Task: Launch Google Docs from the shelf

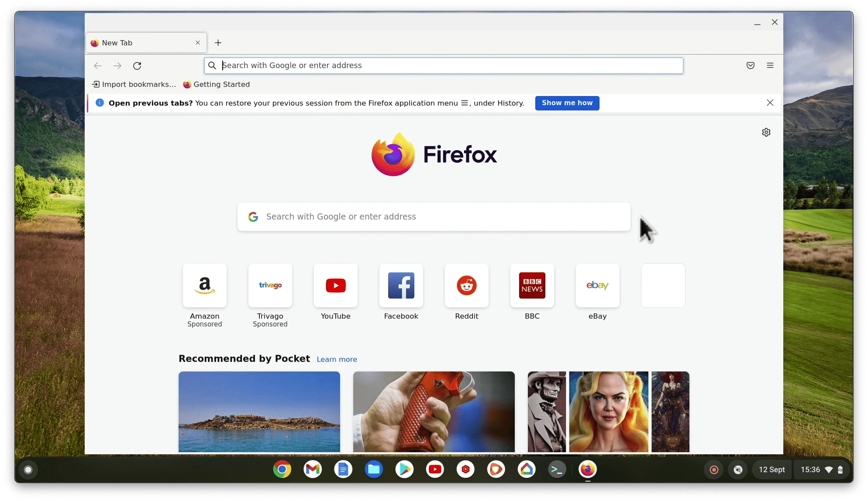Action: pos(343,470)
